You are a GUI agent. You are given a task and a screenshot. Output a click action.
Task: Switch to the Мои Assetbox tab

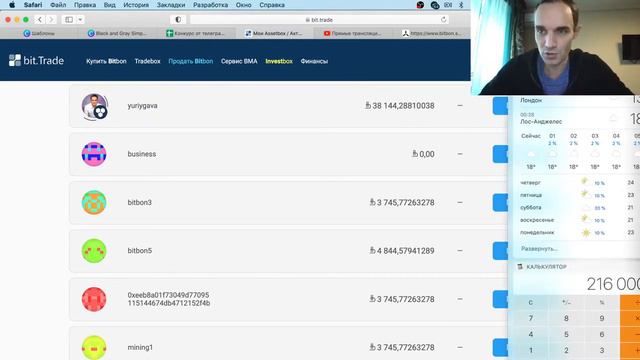[x=274, y=33]
